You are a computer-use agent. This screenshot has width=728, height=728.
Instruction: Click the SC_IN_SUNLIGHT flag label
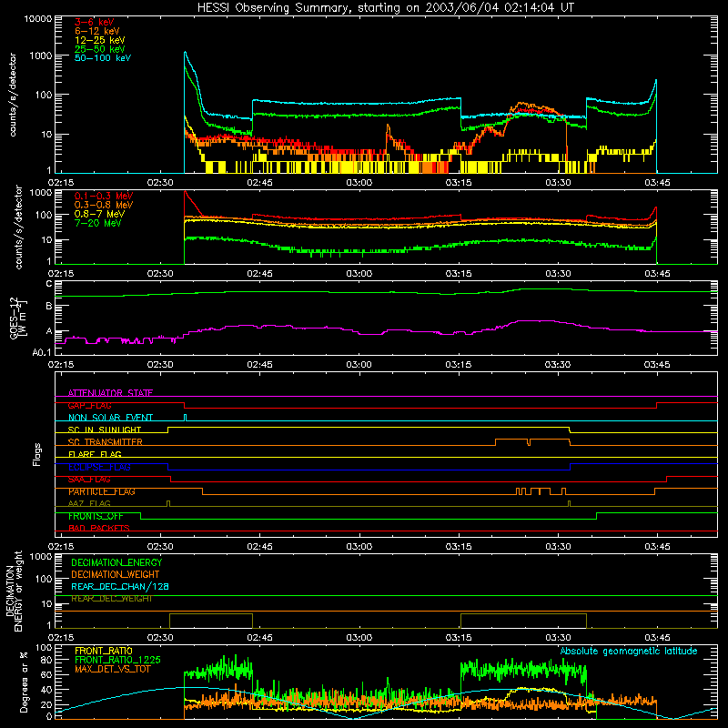pyautogui.click(x=105, y=430)
